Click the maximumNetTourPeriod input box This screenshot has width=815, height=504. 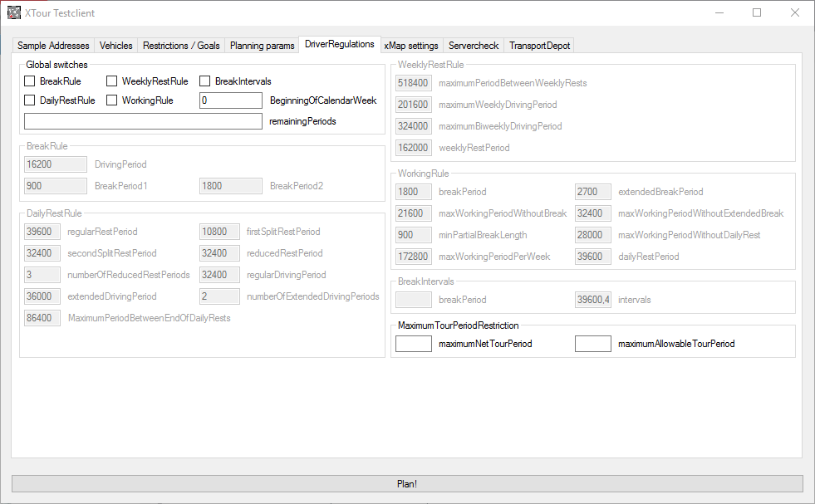414,344
